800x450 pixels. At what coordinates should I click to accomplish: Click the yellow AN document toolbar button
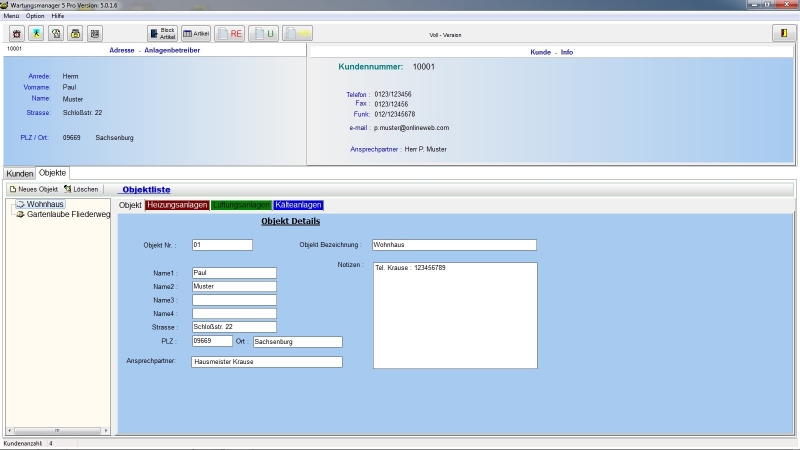pos(297,34)
